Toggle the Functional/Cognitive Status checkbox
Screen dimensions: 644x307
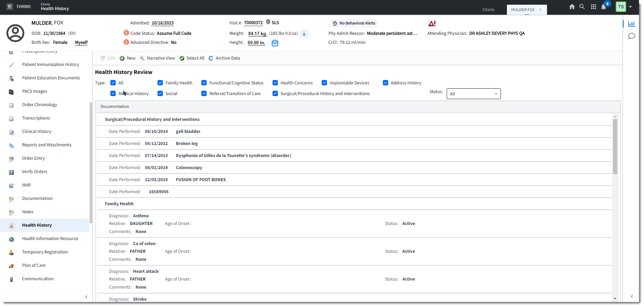coord(204,83)
